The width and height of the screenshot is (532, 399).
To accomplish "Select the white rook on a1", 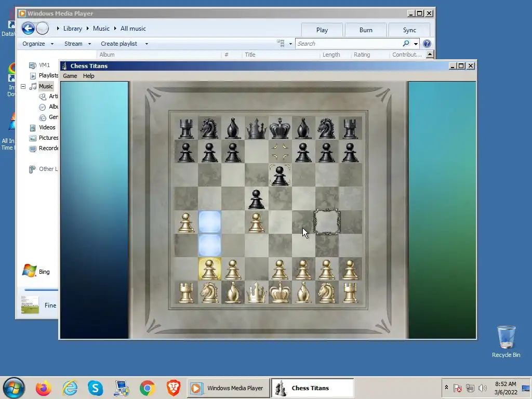I will (x=187, y=292).
